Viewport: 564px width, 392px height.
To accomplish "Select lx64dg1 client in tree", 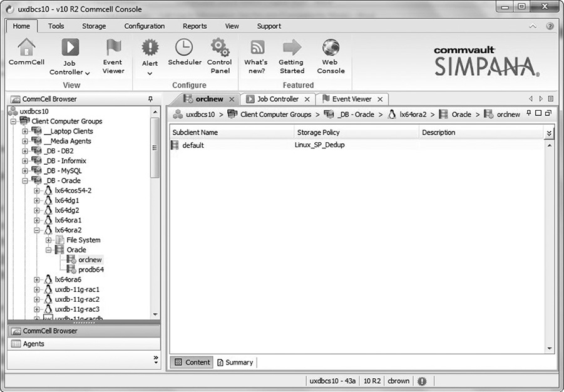I will 67,200.
